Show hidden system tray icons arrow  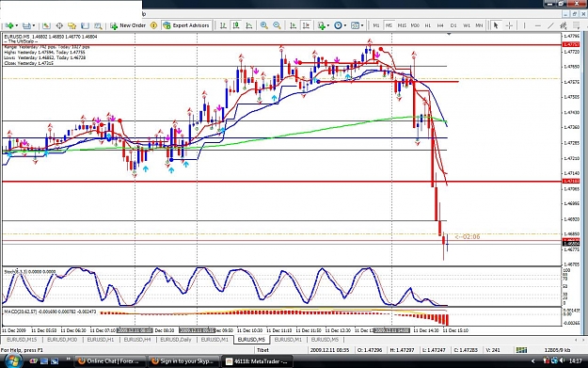click(532, 361)
